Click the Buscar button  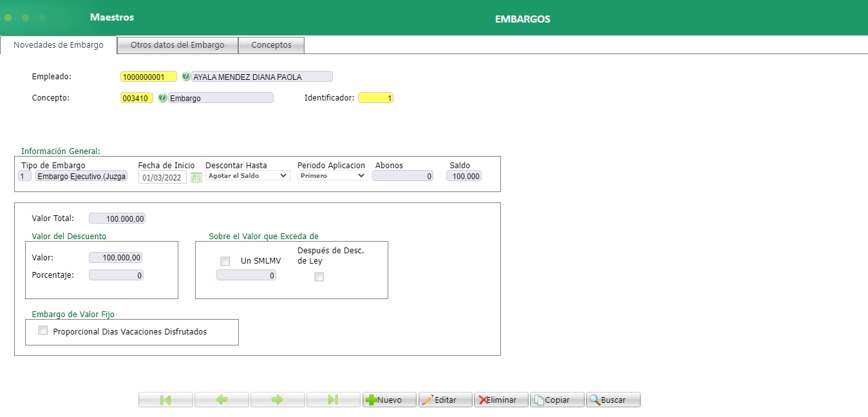click(614, 400)
